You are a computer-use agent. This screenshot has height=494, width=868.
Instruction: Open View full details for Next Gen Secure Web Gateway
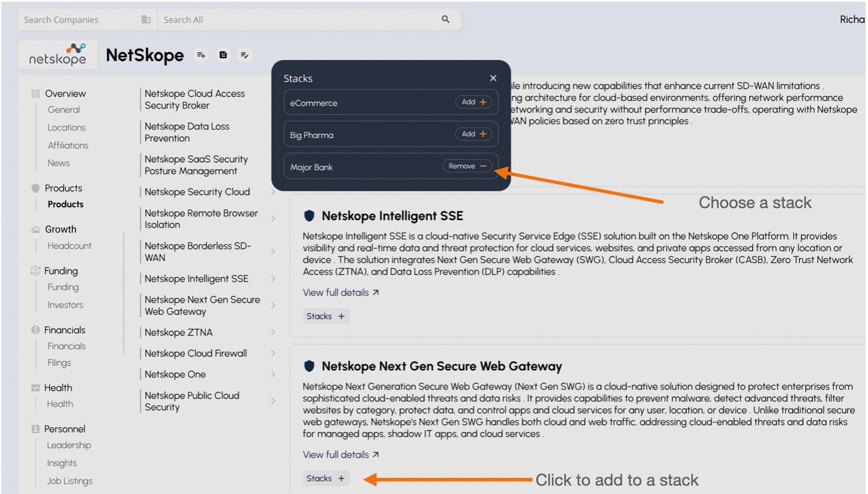(x=341, y=455)
